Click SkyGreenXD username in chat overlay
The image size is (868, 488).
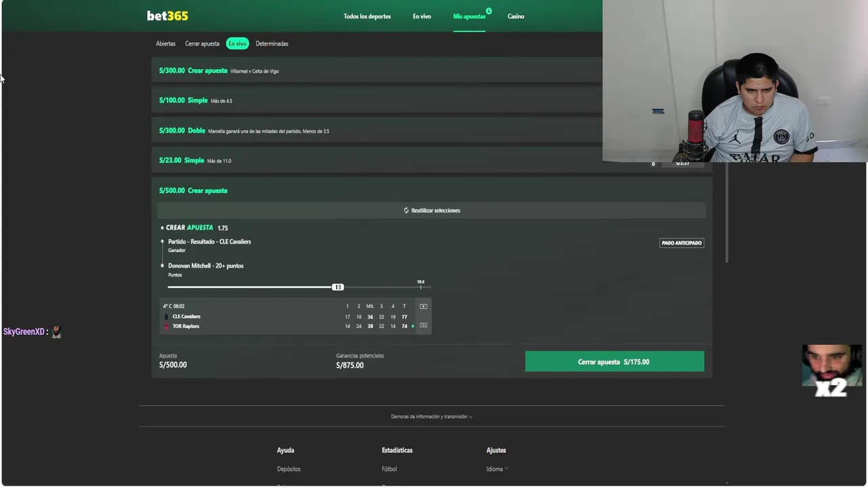coord(24,331)
